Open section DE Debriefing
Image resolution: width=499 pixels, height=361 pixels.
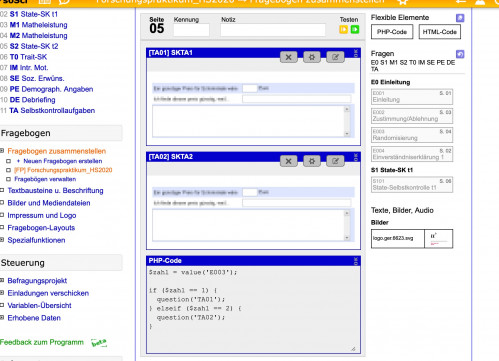[32, 100]
